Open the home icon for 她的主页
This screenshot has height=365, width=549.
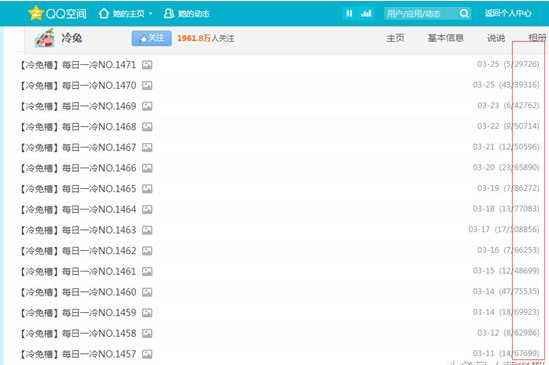point(104,13)
